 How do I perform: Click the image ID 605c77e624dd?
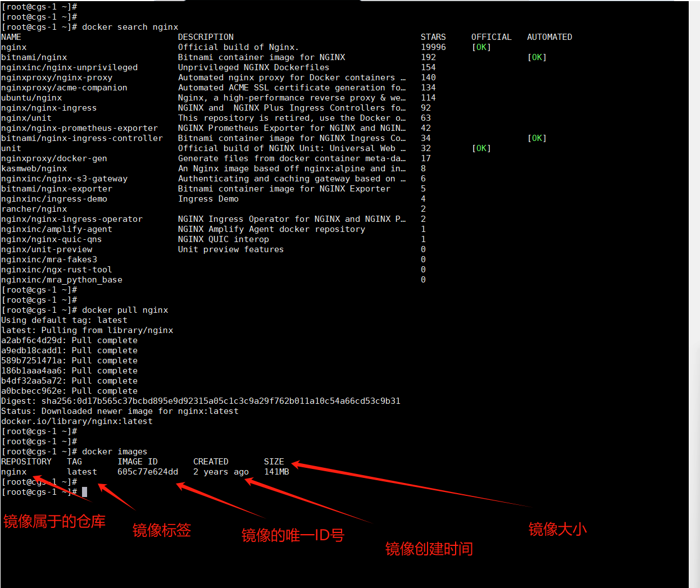148,472
